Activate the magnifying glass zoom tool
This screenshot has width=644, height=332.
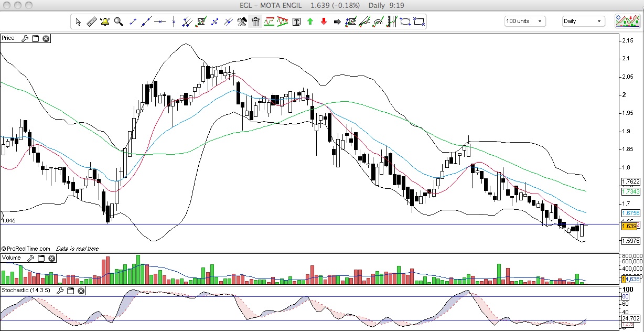119,22
